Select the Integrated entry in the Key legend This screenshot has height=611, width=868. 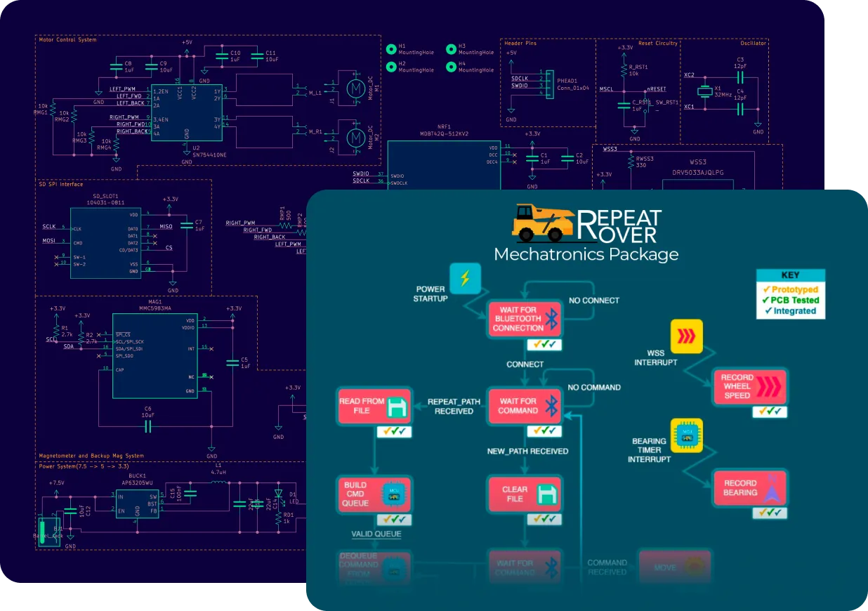[790, 310]
